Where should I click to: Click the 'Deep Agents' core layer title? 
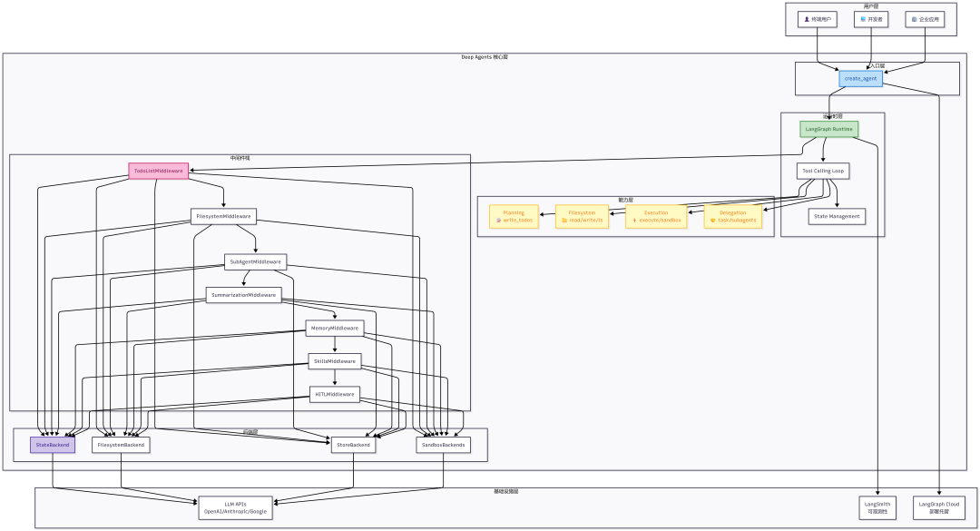[x=485, y=57]
